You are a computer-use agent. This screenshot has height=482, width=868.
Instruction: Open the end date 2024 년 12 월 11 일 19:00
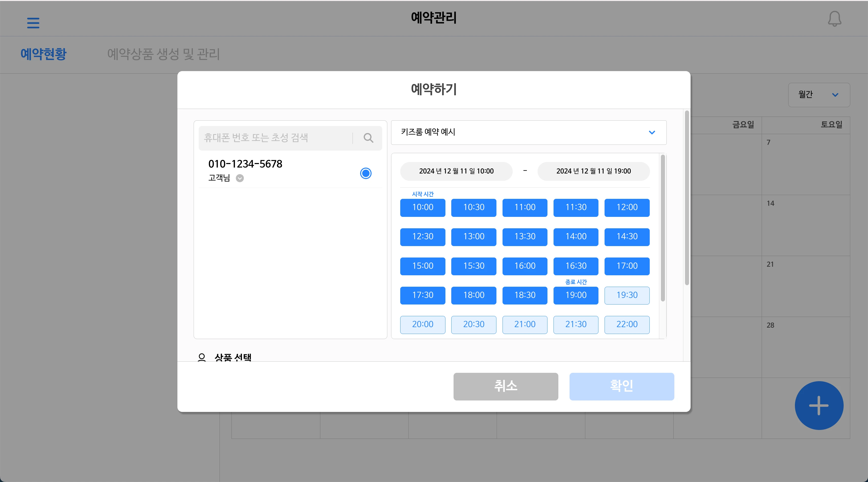tap(593, 171)
